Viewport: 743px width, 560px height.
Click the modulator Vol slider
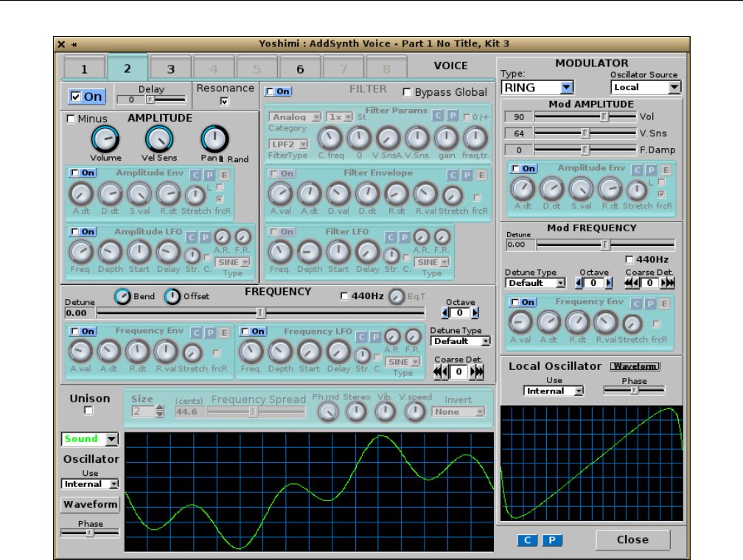coord(604,116)
